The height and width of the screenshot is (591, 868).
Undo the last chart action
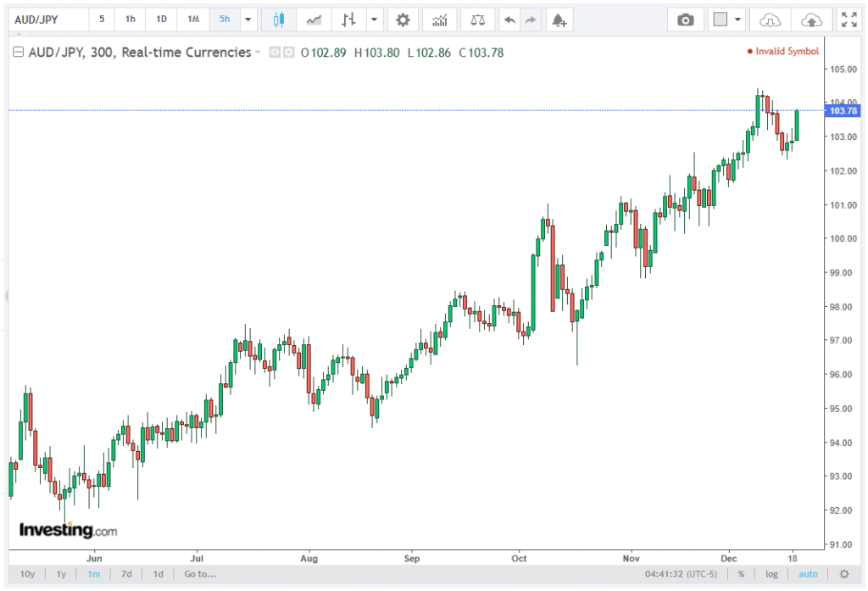coord(509,20)
